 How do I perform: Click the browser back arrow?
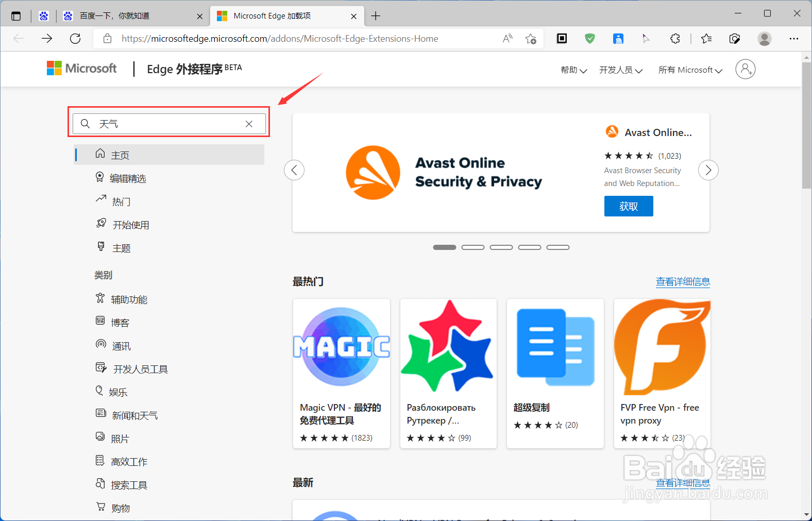[19, 39]
